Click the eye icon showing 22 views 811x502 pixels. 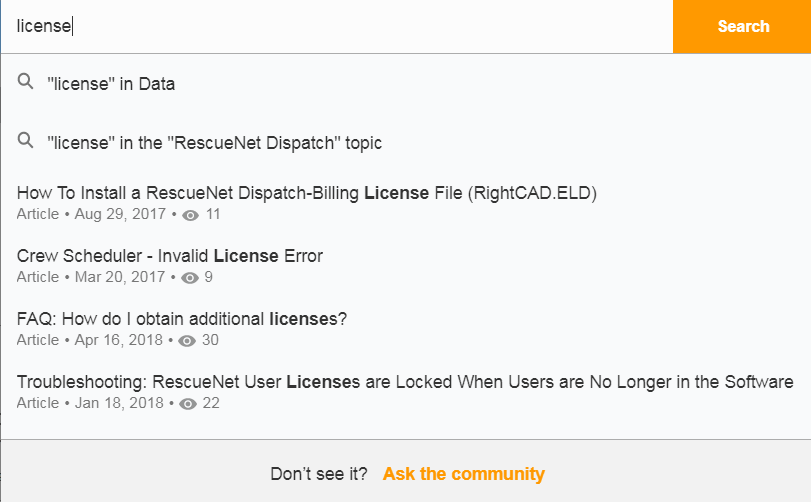coord(188,404)
